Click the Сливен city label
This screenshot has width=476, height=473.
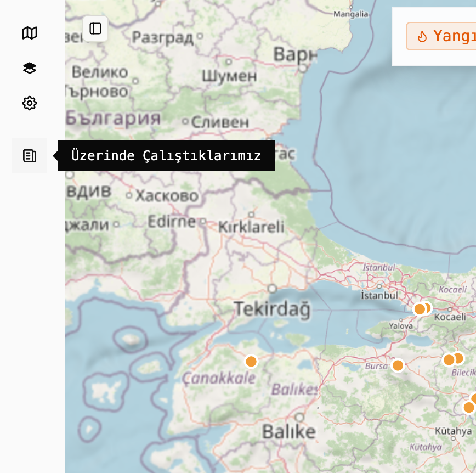point(220,122)
